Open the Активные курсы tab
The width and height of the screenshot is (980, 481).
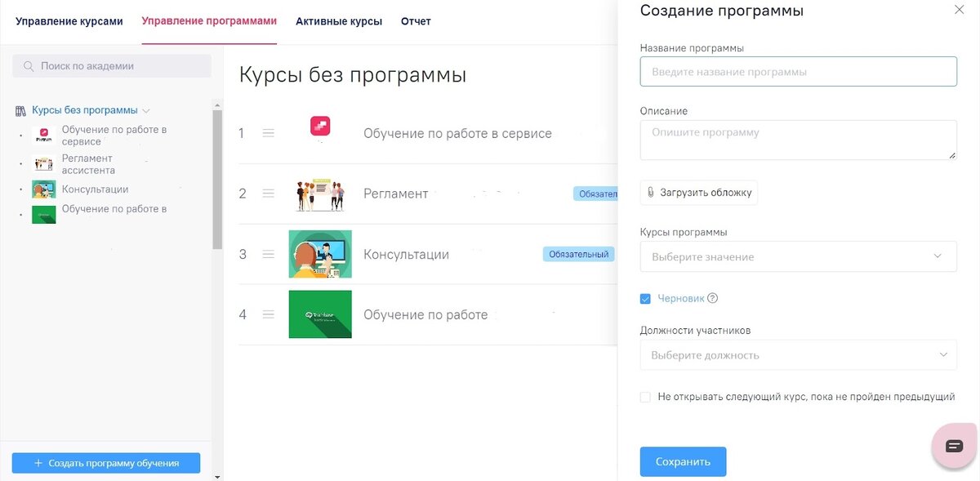[339, 21]
